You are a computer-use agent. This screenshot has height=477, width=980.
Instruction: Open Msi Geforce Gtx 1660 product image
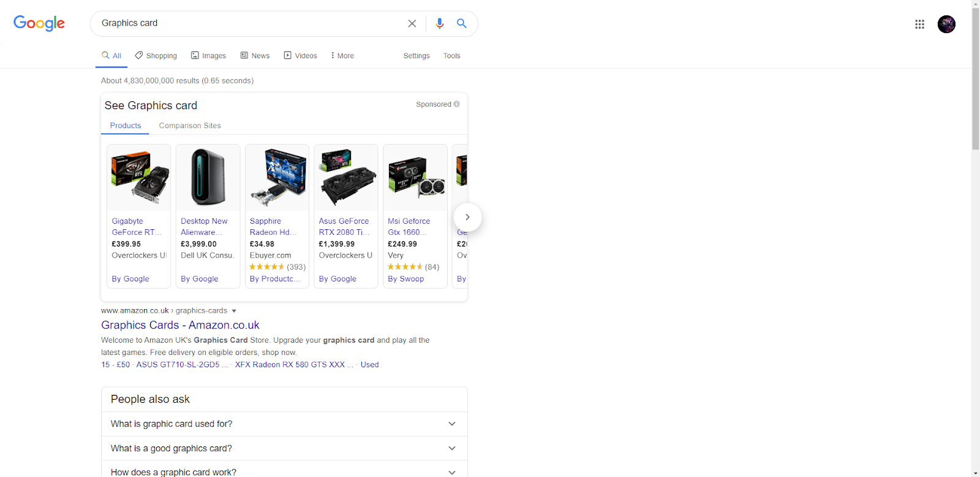click(x=415, y=177)
